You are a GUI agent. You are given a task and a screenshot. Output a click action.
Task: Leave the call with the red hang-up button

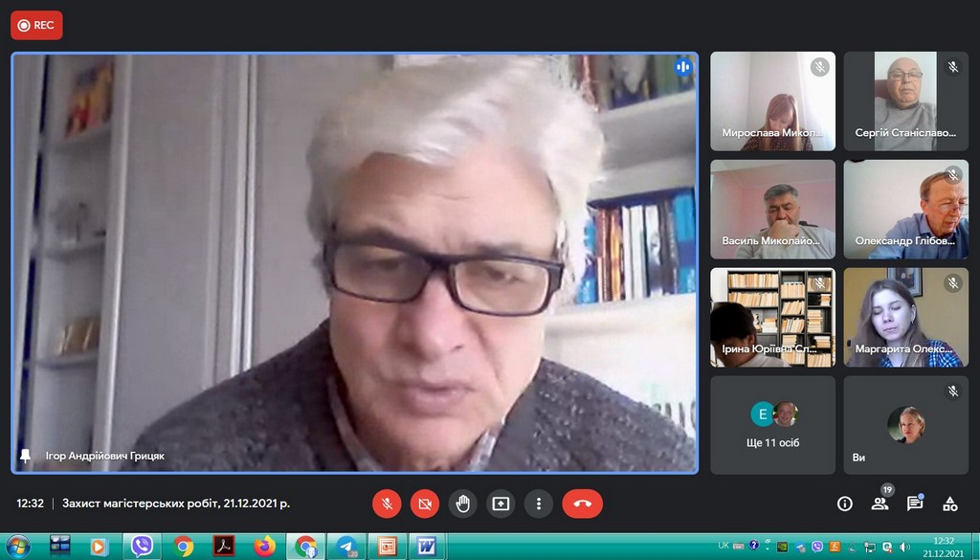582,503
